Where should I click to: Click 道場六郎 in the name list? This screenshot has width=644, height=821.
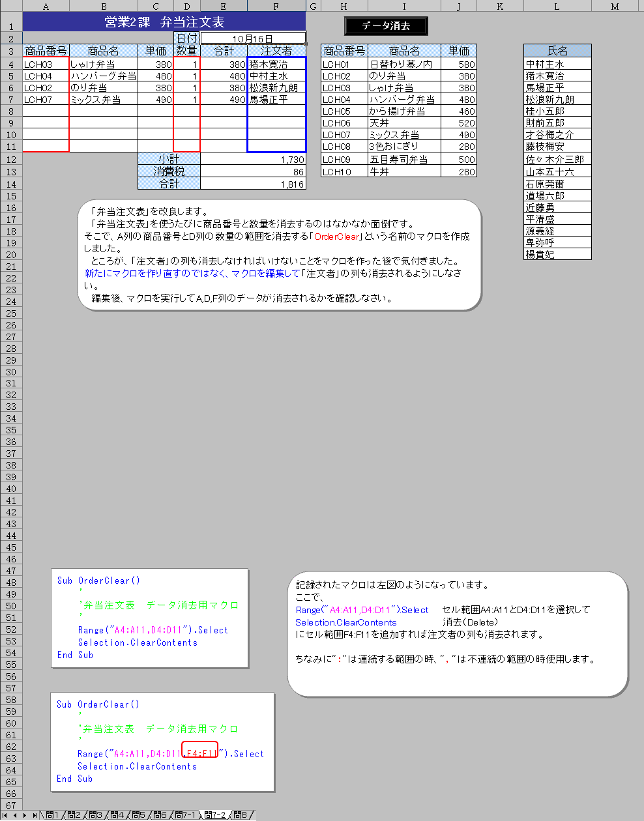click(557, 195)
